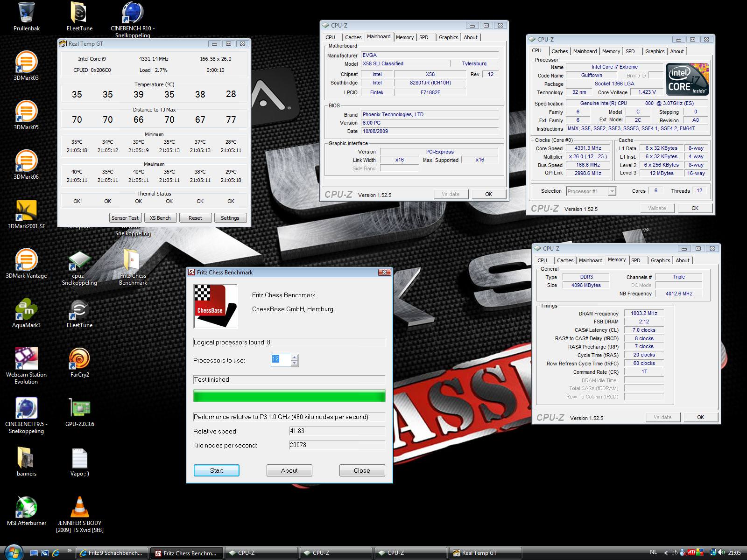Open About tab in CPU-Z processor window
747x560 pixels.
677,51
